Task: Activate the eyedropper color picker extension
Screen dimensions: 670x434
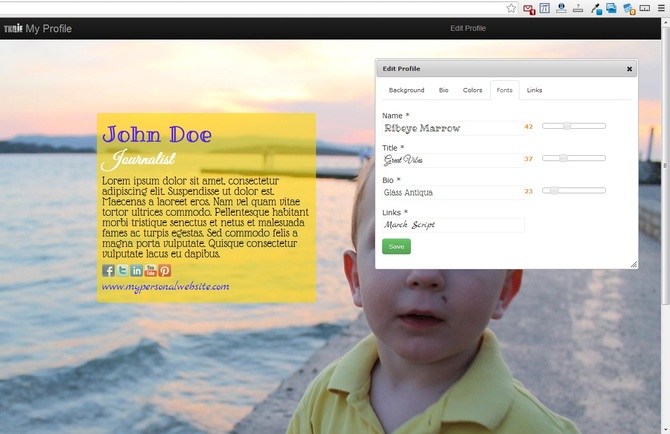Action: click(x=596, y=9)
